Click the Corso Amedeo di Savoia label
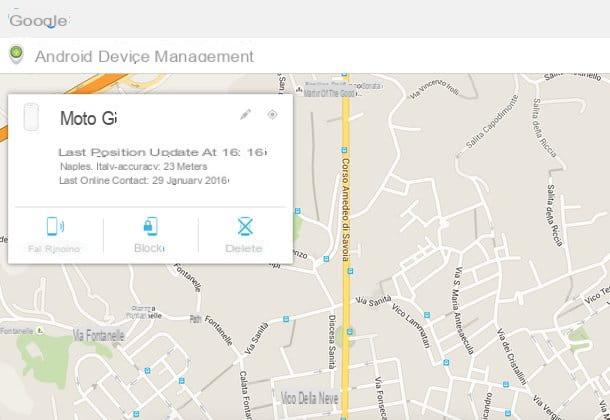610x420 pixels. click(345, 209)
